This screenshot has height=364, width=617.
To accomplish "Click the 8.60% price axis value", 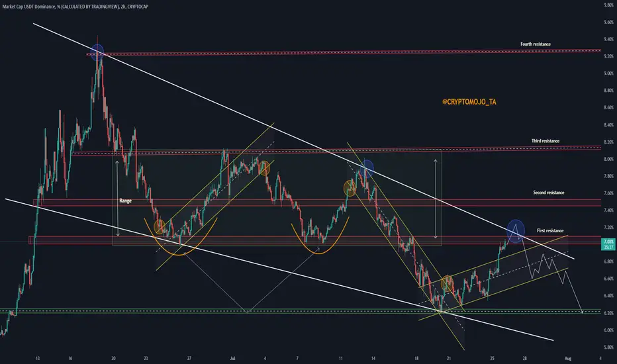I will 608,107.
